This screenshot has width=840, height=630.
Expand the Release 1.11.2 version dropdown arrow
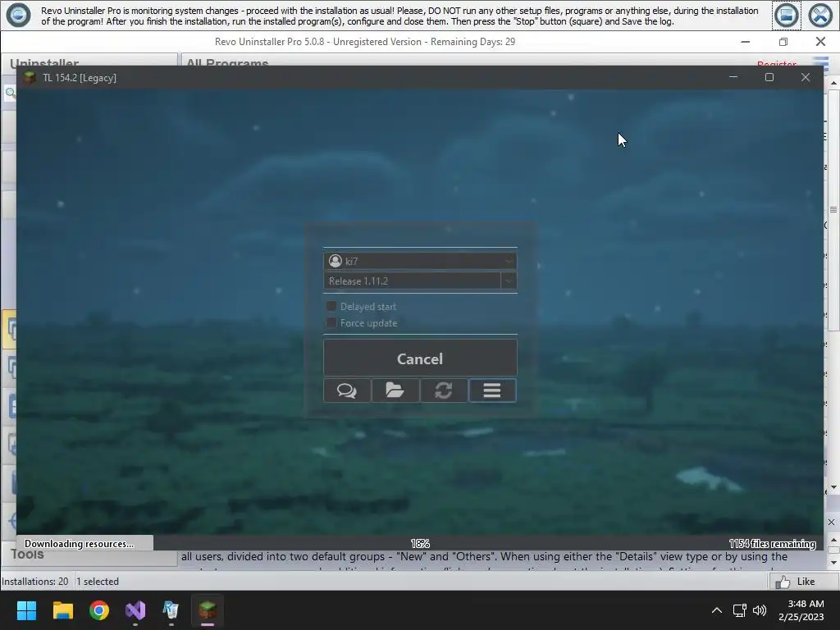509,281
